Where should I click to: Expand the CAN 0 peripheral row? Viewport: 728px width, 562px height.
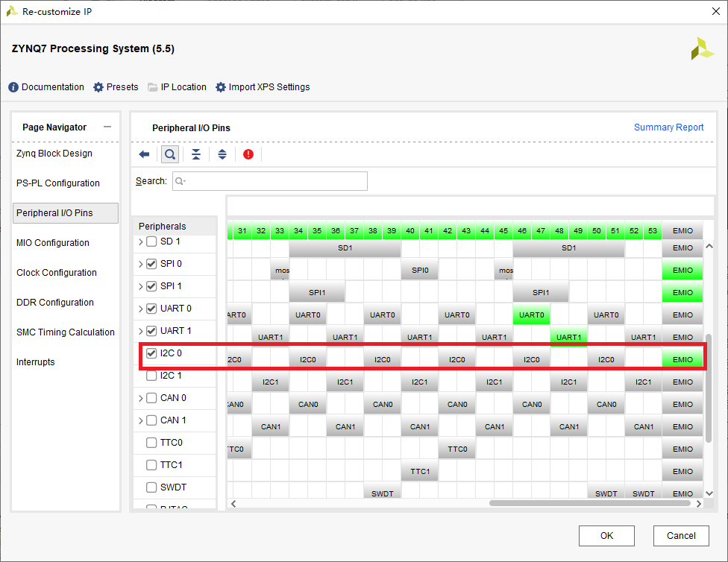(141, 398)
